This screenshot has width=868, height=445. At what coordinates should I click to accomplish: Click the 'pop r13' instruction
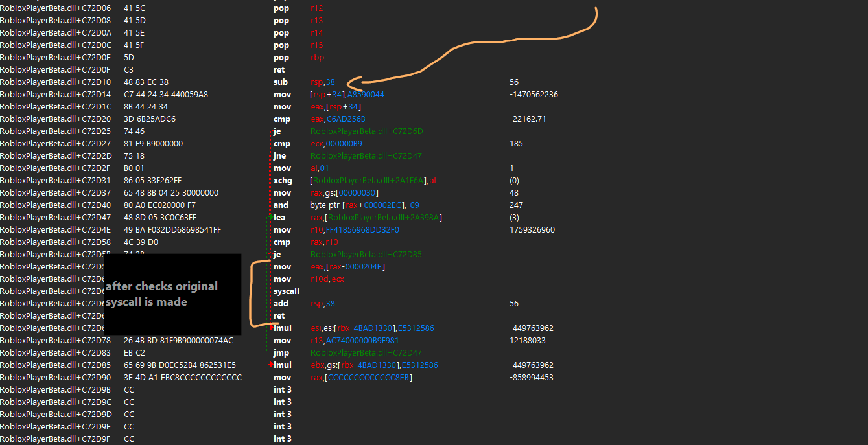tap(298, 21)
